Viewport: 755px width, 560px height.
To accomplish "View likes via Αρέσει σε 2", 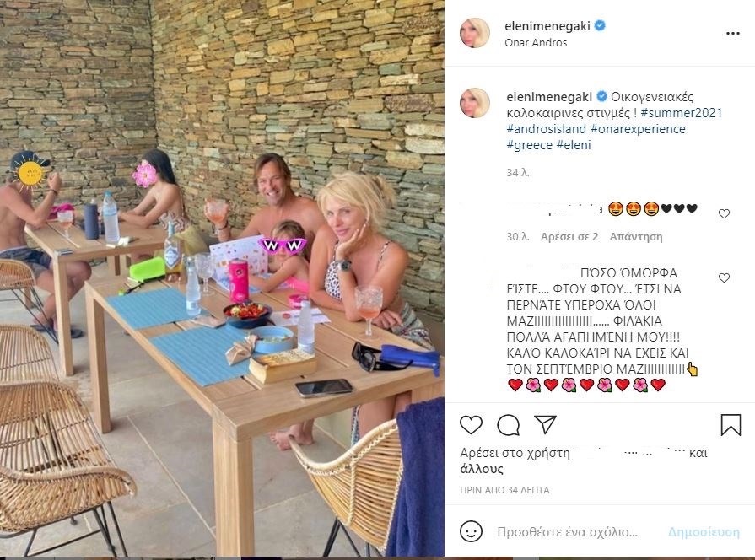I will pos(569,237).
